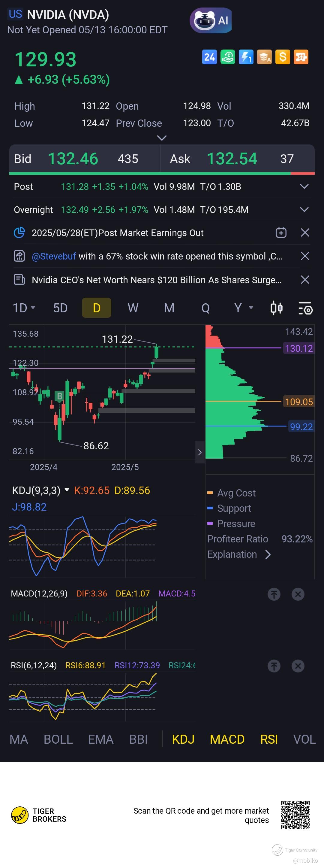Image resolution: width=324 pixels, height=868 pixels.
Task: Open the Explanation arrow
Action: click(268, 554)
